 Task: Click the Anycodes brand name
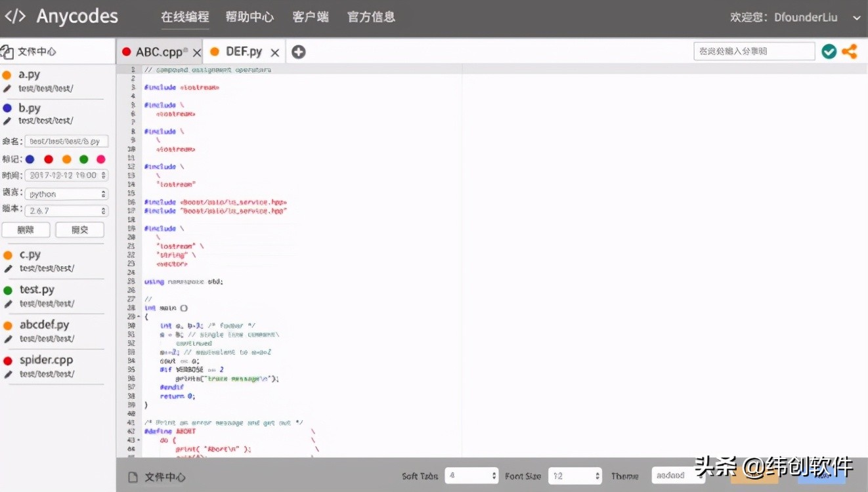coord(77,16)
